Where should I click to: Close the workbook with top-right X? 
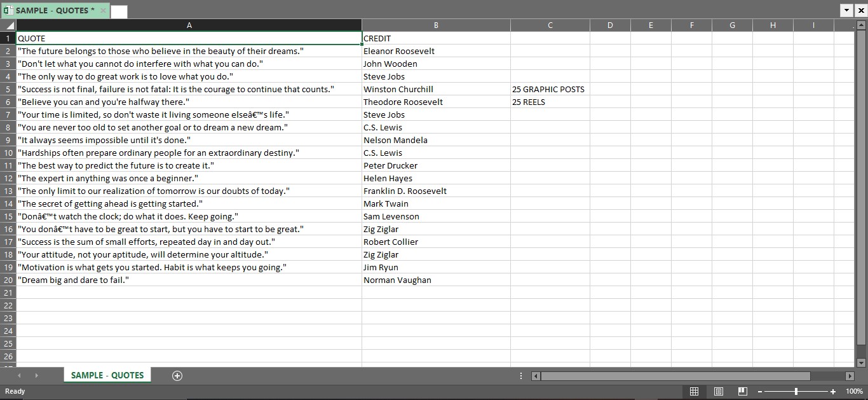(x=861, y=10)
